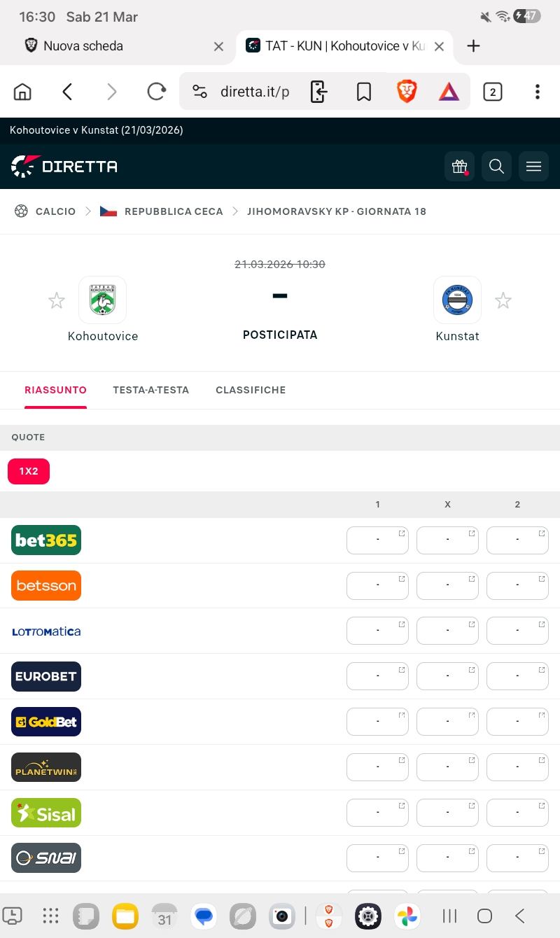Open the Diretta gift promotions icon
Image resolution: width=560 pixels, height=938 pixels.
coord(459,167)
